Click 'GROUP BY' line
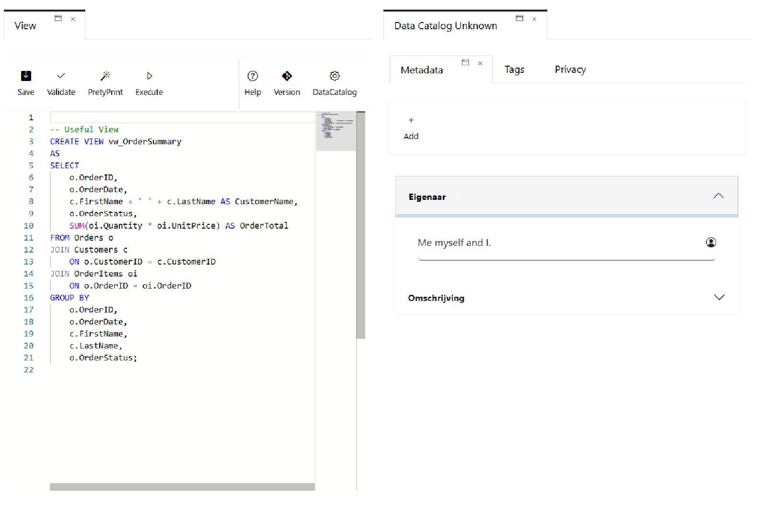762x532 pixels. pos(69,298)
